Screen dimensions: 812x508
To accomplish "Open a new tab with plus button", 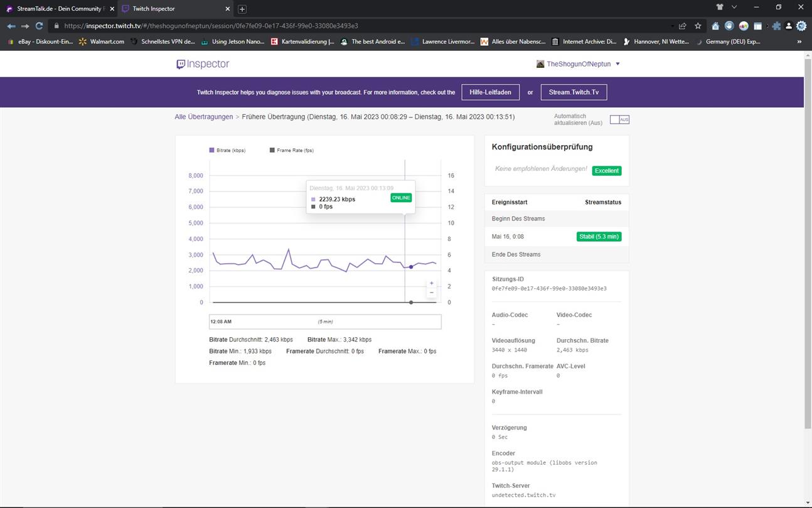I will 242,9.
